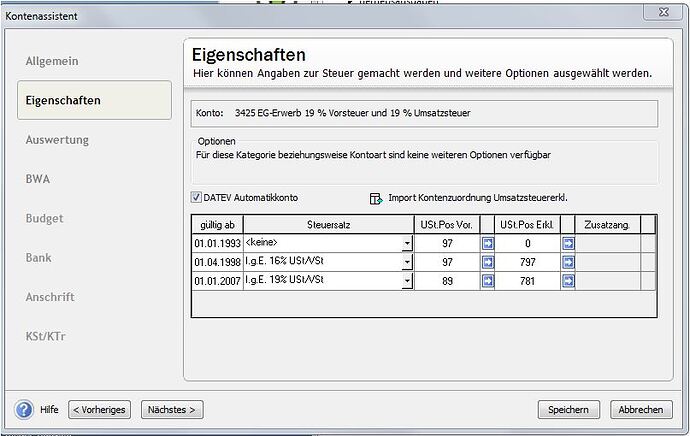690x436 pixels.
Task: Click USt.Pos Vor. arrow icon in 01.01.2007 row
Action: tap(488, 281)
